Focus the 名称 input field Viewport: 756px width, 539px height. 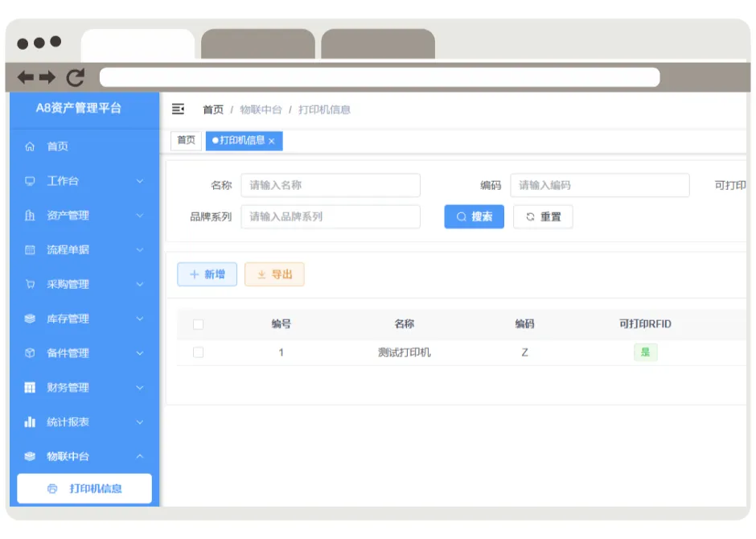331,185
